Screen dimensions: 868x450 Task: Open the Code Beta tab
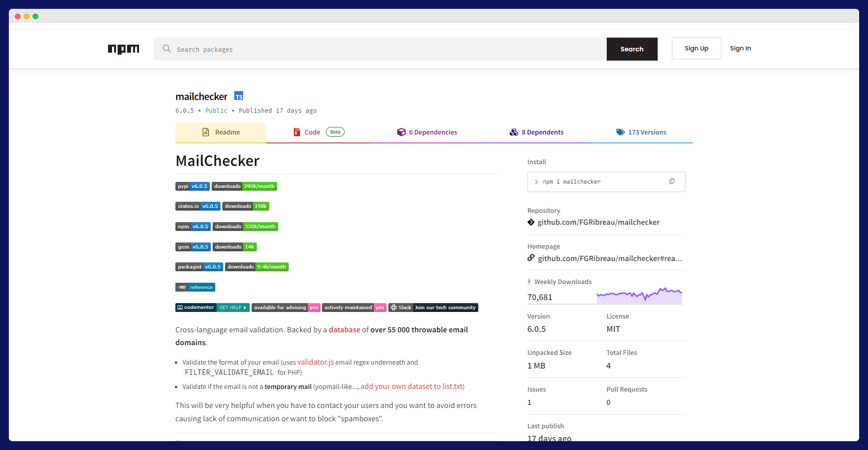[318, 132]
